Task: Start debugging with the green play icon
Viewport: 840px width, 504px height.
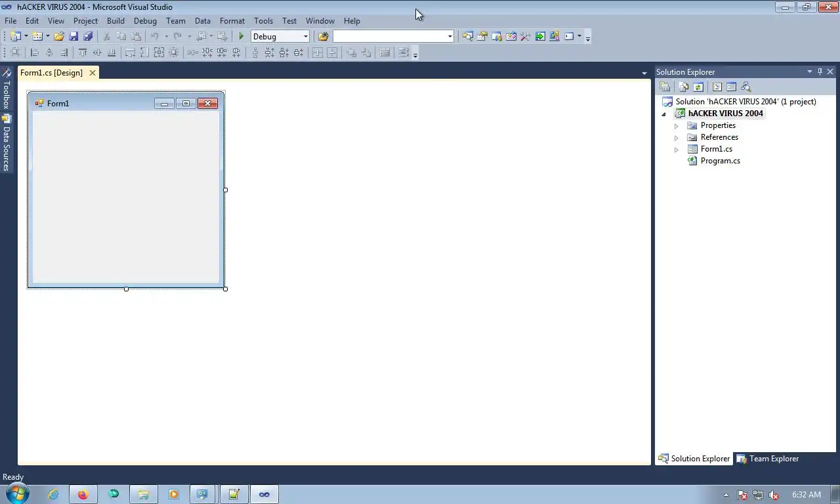Action: click(x=241, y=37)
